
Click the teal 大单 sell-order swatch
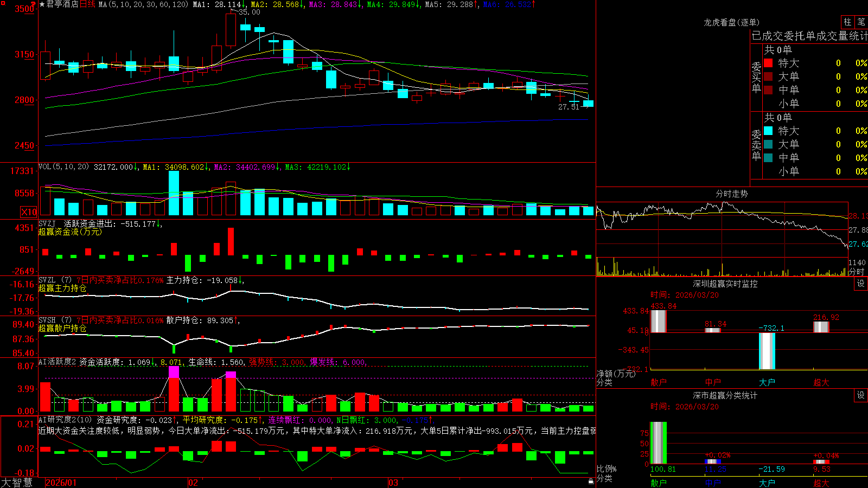point(768,144)
